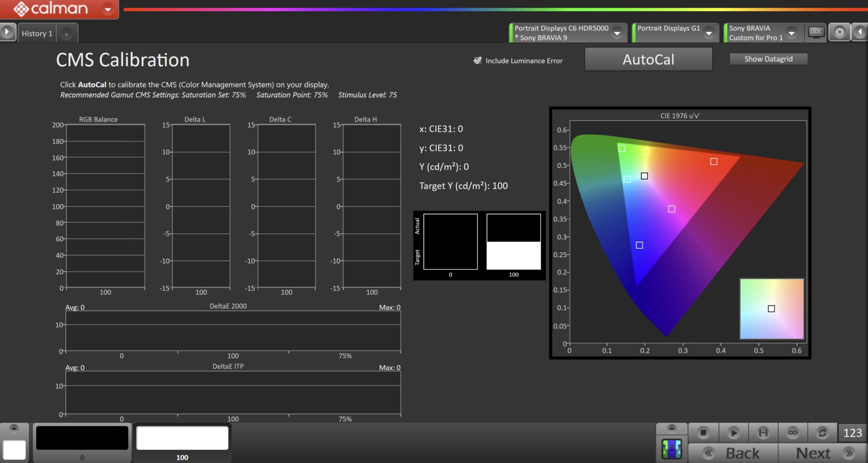Select the white 100 color patch

coord(182,438)
